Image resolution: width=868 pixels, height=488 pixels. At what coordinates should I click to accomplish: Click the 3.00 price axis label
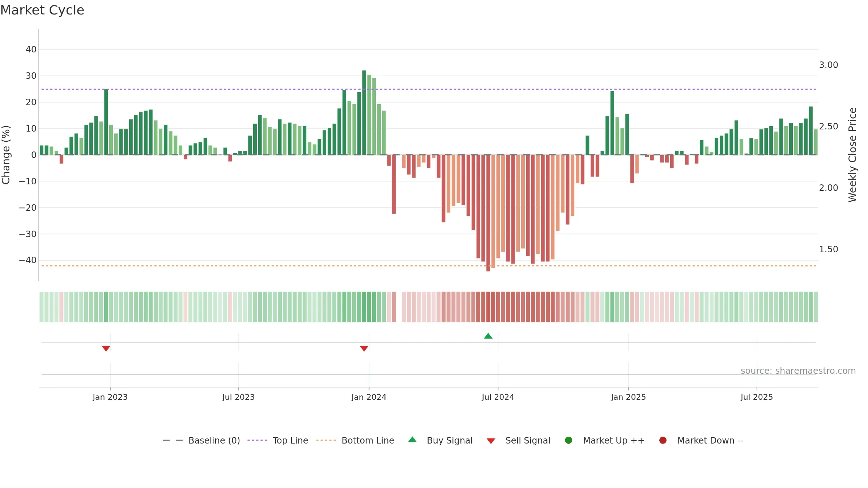(x=829, y=65)
